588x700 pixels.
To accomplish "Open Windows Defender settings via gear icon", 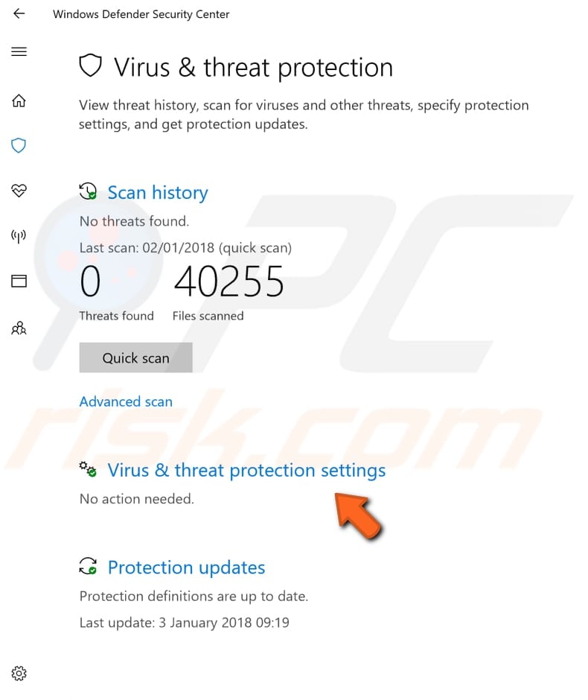I will 19,672.
